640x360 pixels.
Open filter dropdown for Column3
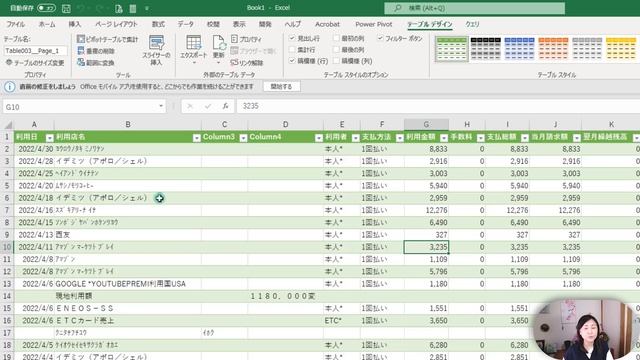[x=243, y=138]
